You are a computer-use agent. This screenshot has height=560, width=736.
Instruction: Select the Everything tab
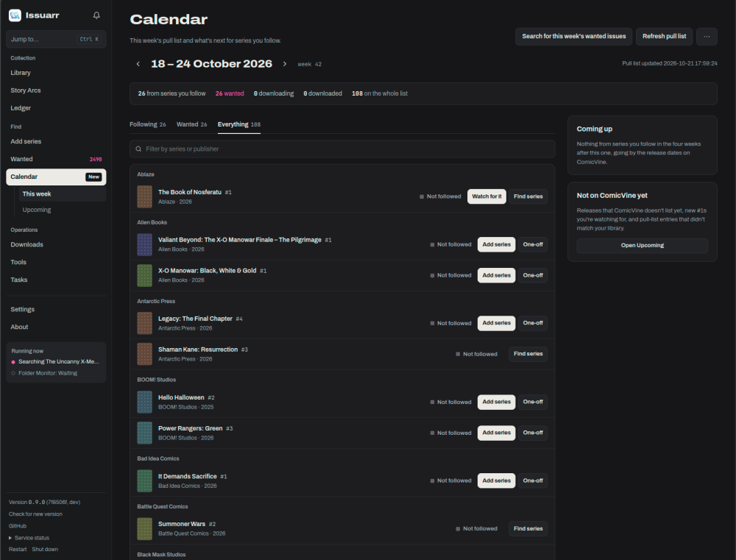click(239, 124)
